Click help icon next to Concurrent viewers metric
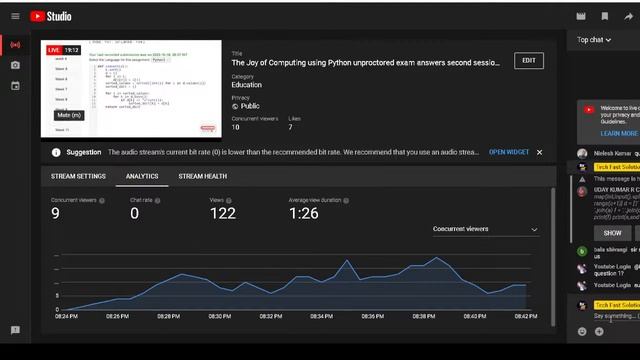The width and height of the screenshot is (640, 360). (102, 200)
